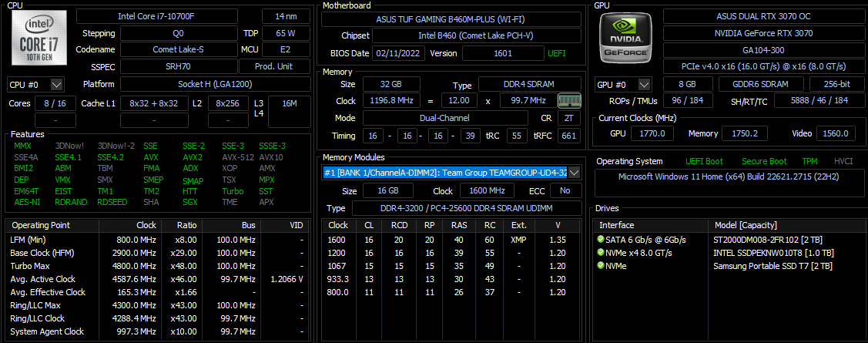The width and height of the screenshot is (868, 343).
Task: Open the CPU #0 selector dropdown
Action: coord(57,84)
